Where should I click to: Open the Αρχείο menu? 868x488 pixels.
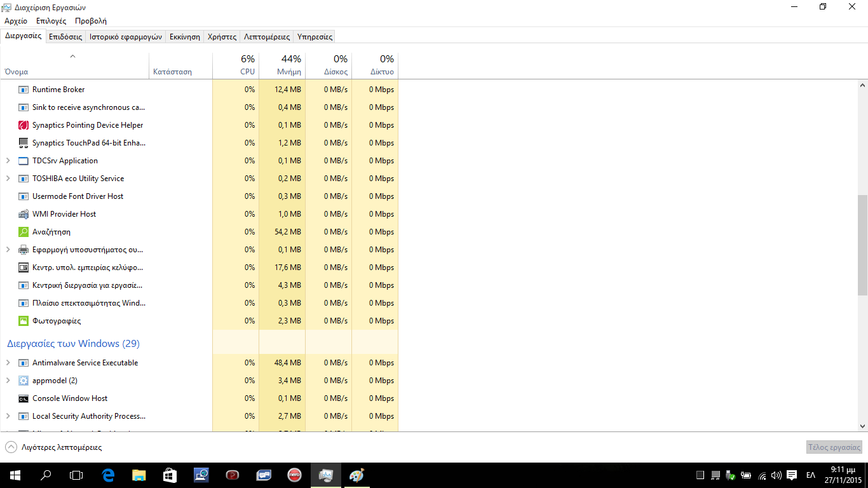tap(16, 21)
